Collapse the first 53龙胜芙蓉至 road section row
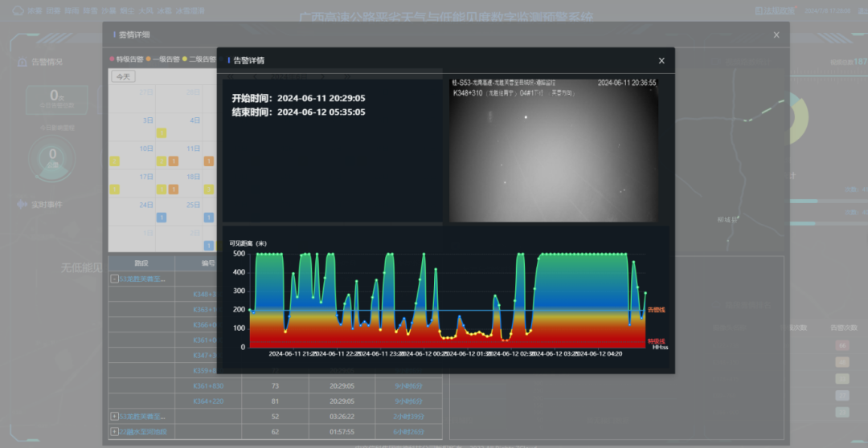Image resolution: width=868 pixels, height=448 pixels. point(114,279)
